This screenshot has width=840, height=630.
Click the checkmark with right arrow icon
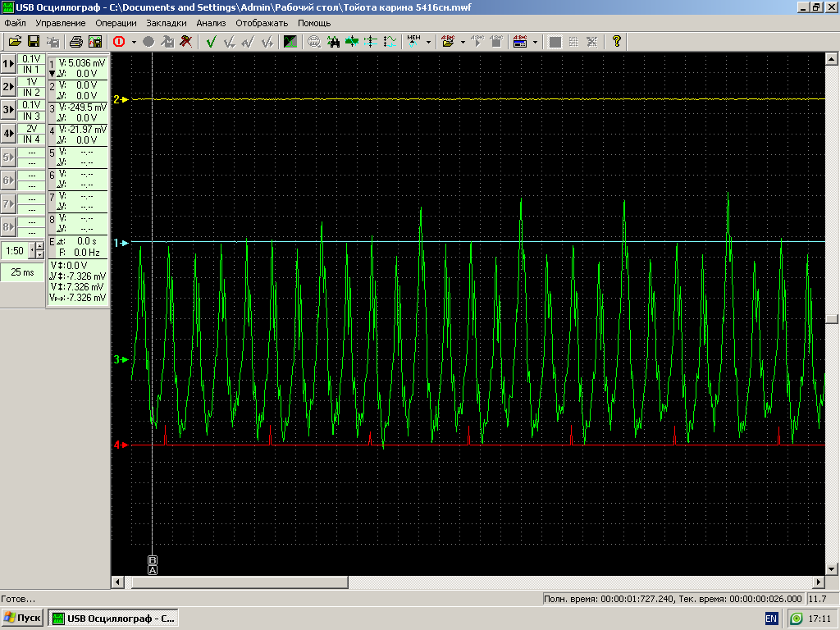pos(267,41)
